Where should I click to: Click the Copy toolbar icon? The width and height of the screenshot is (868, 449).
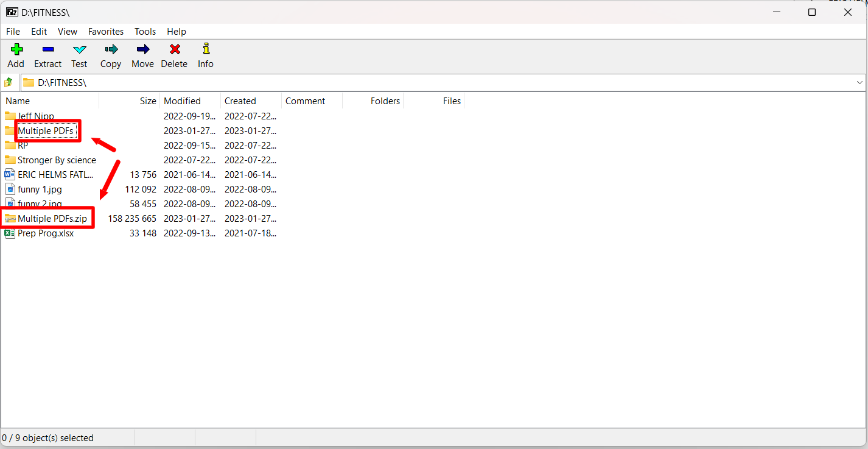pos(111,49)
